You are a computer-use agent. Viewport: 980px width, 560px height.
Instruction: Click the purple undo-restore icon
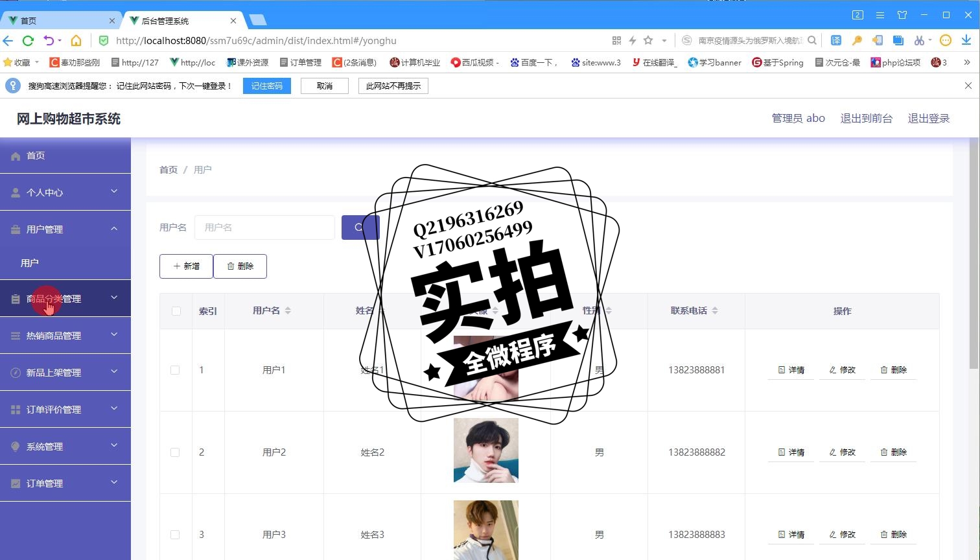(49, 41)
